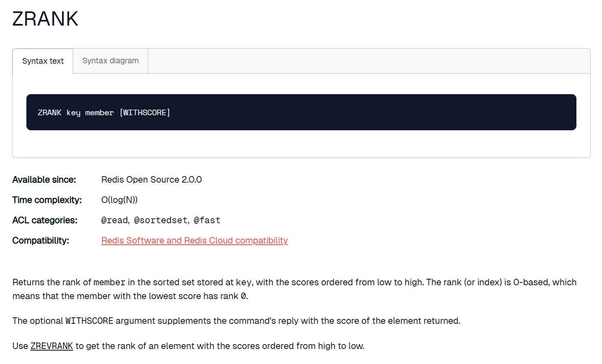The image size is (602, 364).
Task: Open Redis Software and Redis Cloud compatibility link
Action: point(194,240)
